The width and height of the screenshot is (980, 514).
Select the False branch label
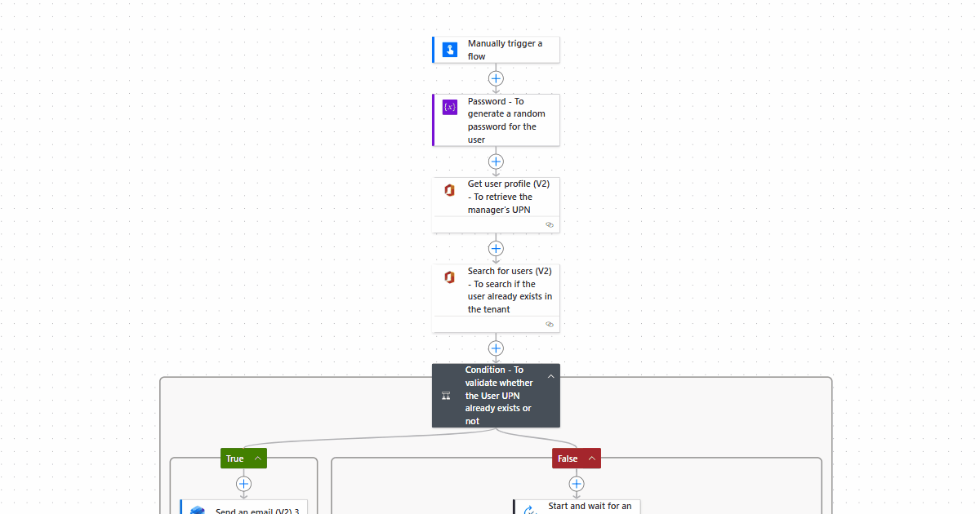569,458
